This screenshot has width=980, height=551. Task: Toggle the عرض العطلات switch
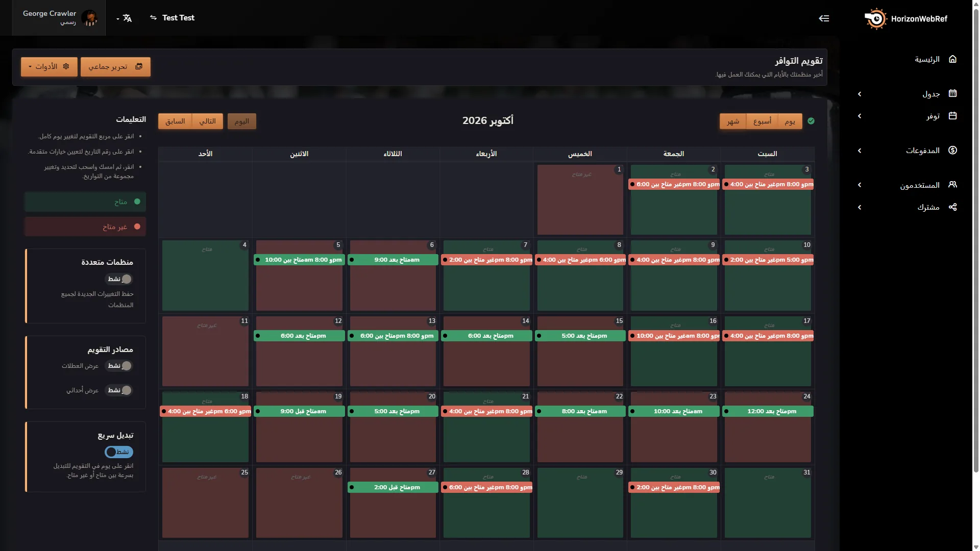[x=119, y=366]
